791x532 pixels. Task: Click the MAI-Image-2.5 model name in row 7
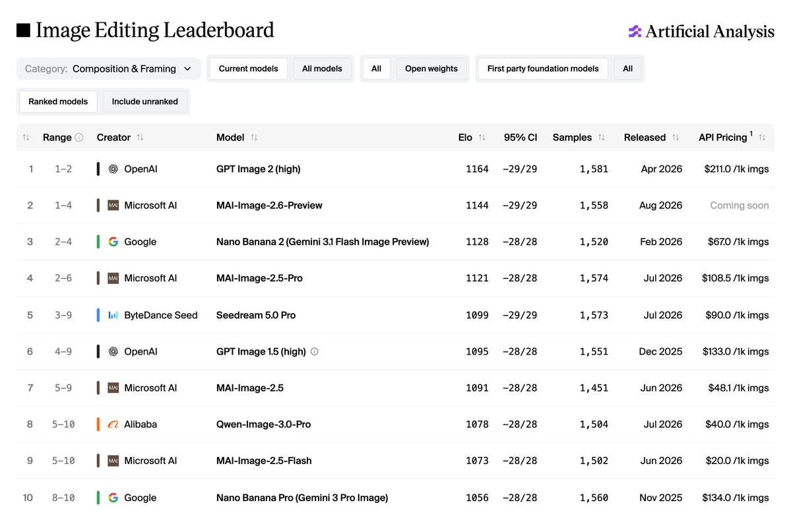(x=250, y=388)
